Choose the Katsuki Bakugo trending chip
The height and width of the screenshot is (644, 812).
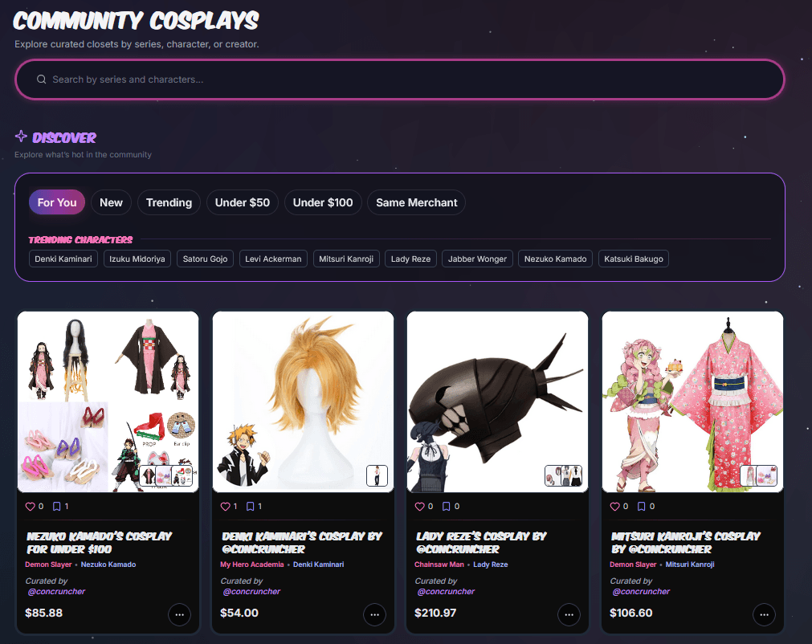[x=634, y=259]
